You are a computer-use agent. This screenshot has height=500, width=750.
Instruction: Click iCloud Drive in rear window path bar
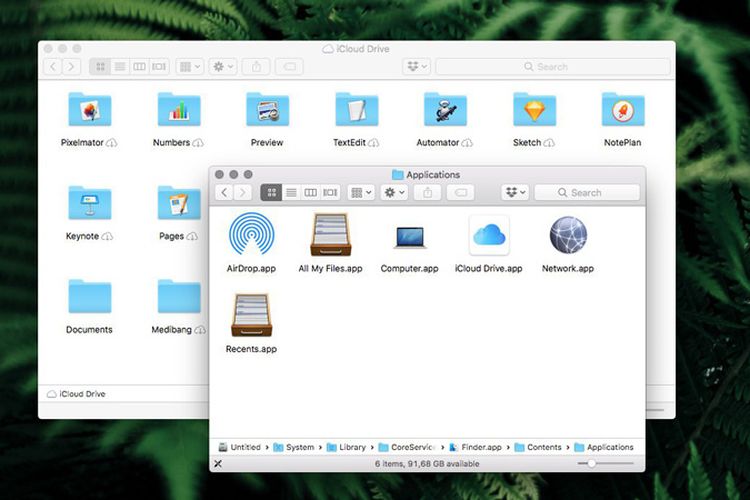pos(76,394)
